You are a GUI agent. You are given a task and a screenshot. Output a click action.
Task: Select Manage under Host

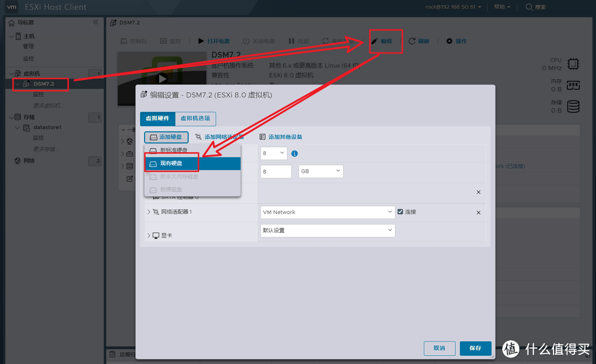pos(28,46)
